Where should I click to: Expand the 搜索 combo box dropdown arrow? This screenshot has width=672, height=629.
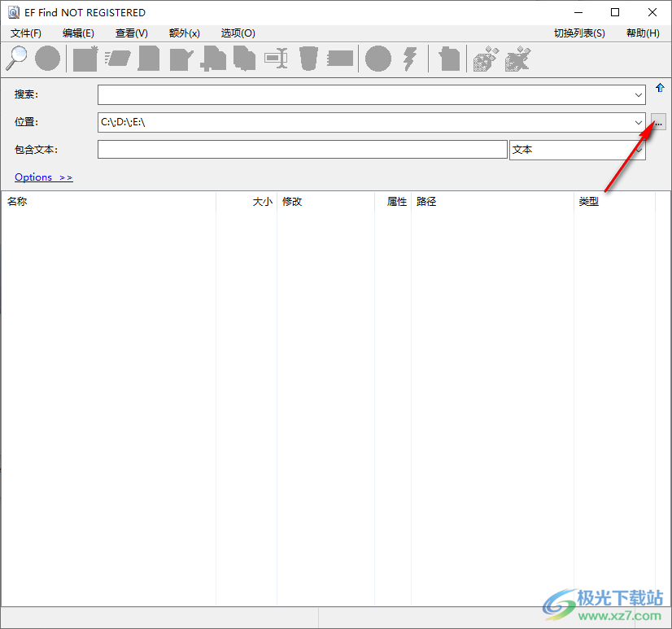638,94
